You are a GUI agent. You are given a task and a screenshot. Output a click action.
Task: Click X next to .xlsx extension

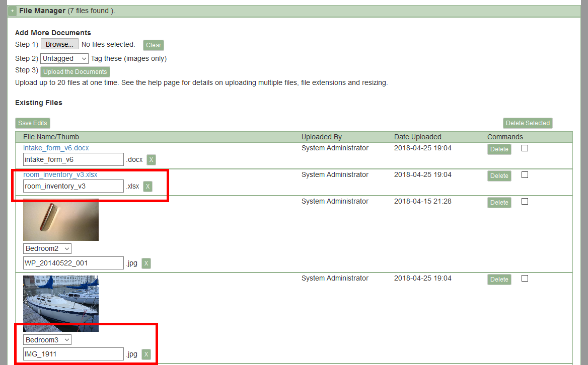click(148, 187)
